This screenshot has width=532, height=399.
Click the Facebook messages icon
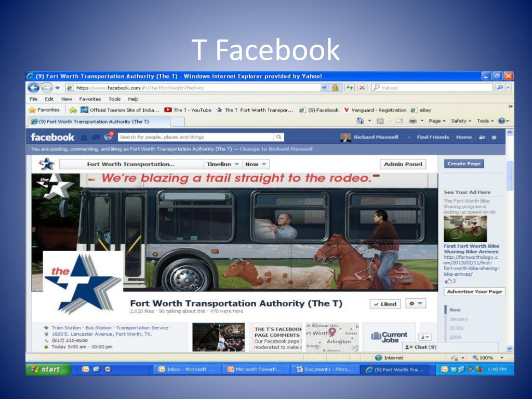96,137
